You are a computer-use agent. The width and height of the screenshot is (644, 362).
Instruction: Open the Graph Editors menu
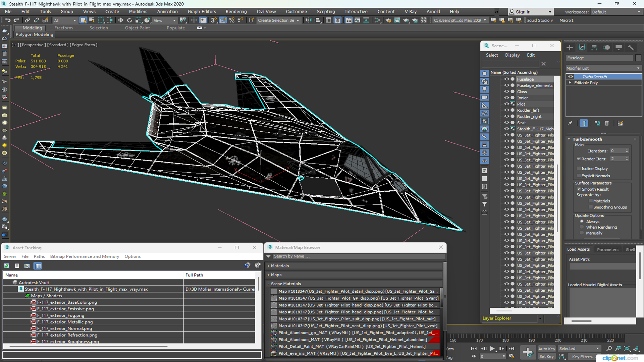click(x=202, y=11)
